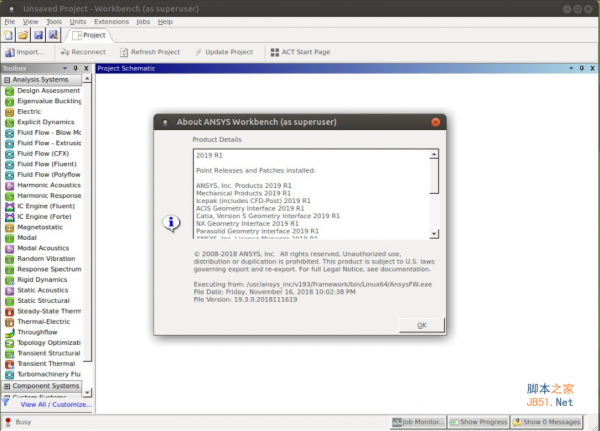Click the Product Details scroll-down arrow

(434, 233)
